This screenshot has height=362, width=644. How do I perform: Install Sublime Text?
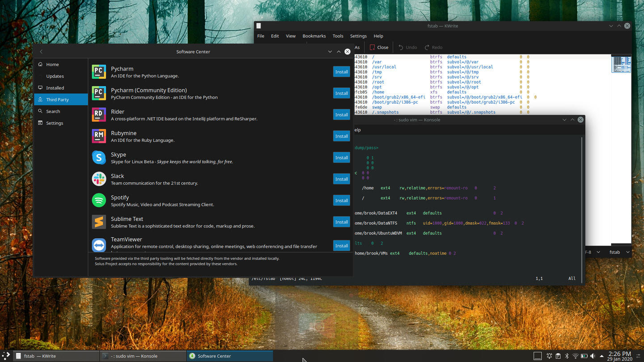tap(341, 222)
